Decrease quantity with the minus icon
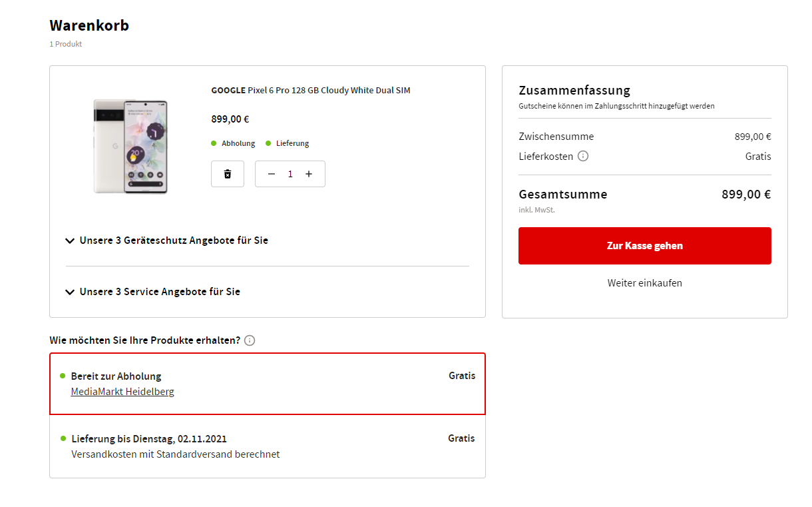The height and width of the screenshot is (507, 812). [271, 174]
